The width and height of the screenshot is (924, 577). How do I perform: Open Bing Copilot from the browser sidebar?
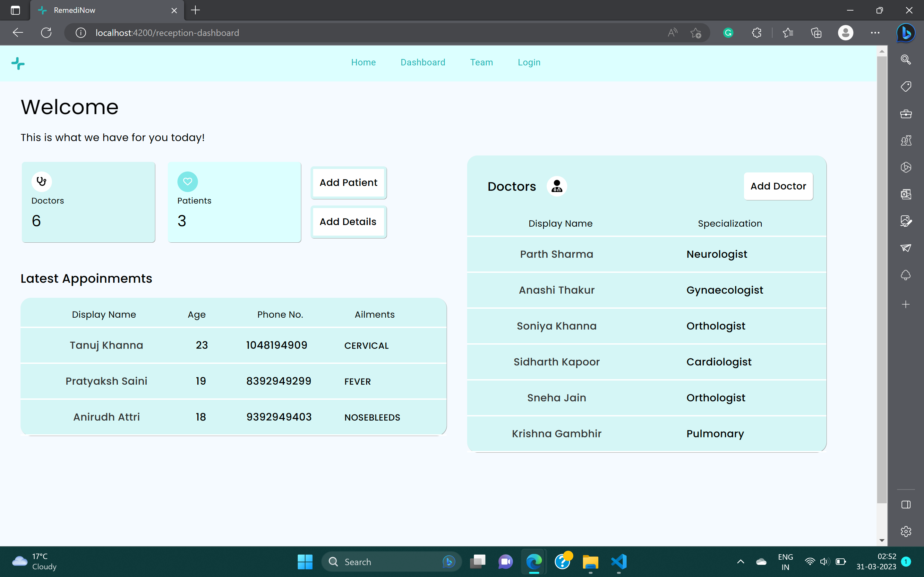(x=906, y=32)
